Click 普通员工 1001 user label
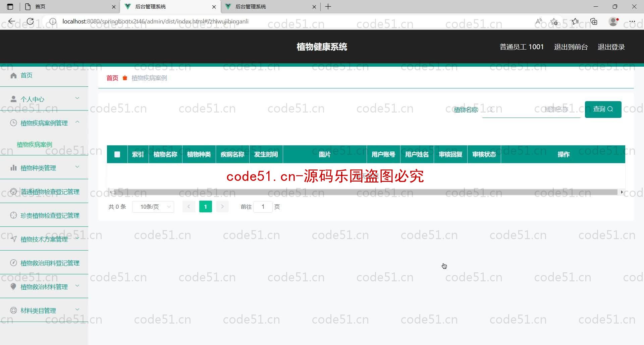This screenshot has width=644, height=345. click(x=522, y=47)
